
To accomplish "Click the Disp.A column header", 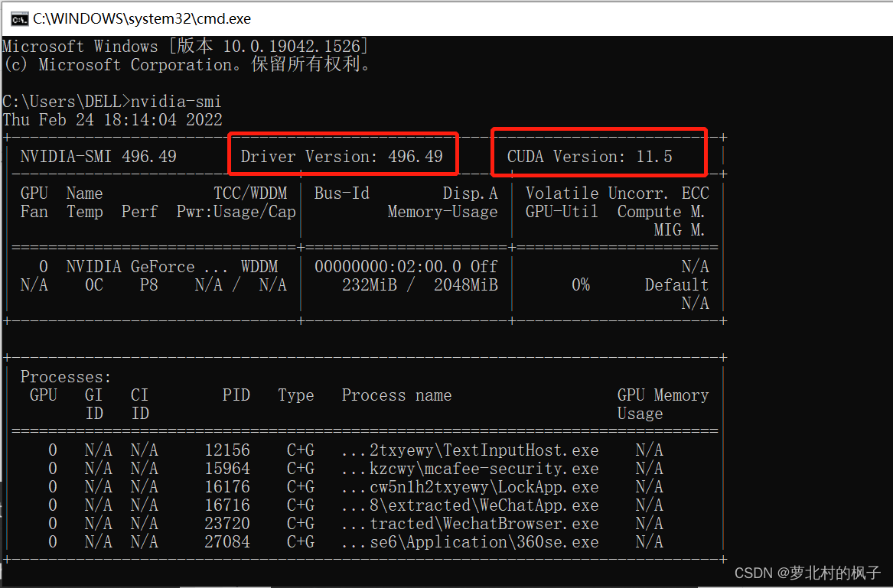I will (471, 193).
